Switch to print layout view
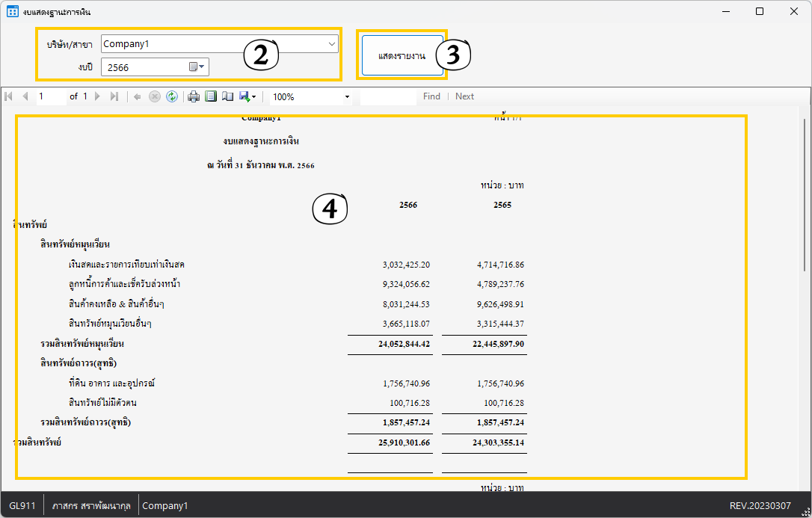Screen dimensions: 812x518 [x=211, y=96]
